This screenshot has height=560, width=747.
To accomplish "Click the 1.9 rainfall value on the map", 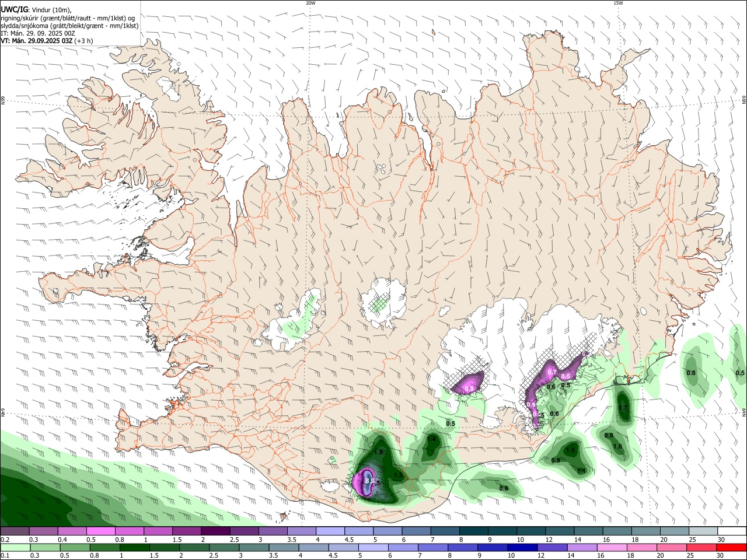I will click(x=378, y=452).
